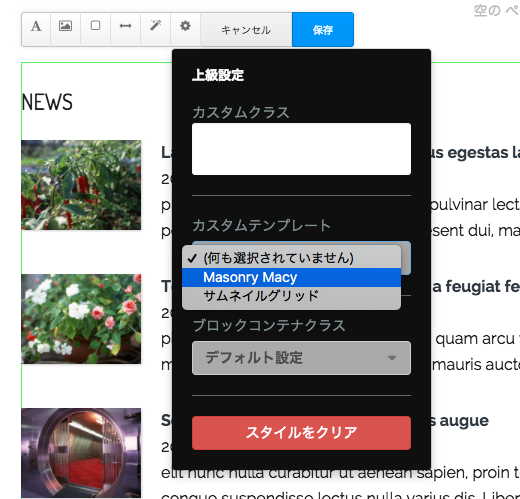
Task: Click the キャンセル button
Action: [x=246, y=29]
